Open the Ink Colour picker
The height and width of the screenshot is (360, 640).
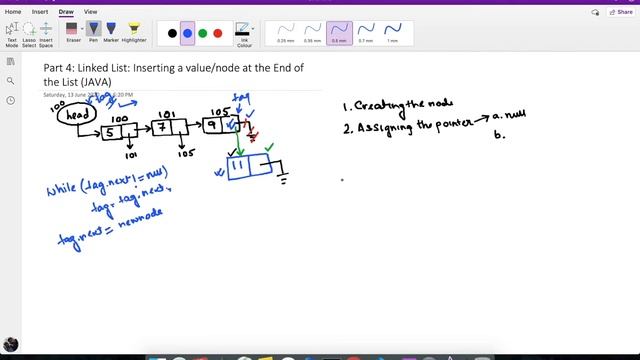244,35
